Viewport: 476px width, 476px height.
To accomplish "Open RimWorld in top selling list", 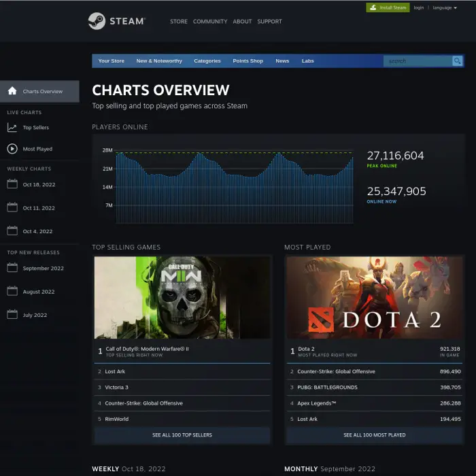I will (182, 419).
